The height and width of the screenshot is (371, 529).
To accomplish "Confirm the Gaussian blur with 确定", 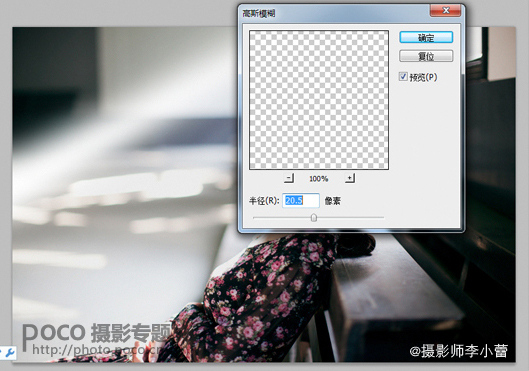I will pos(426,37).
